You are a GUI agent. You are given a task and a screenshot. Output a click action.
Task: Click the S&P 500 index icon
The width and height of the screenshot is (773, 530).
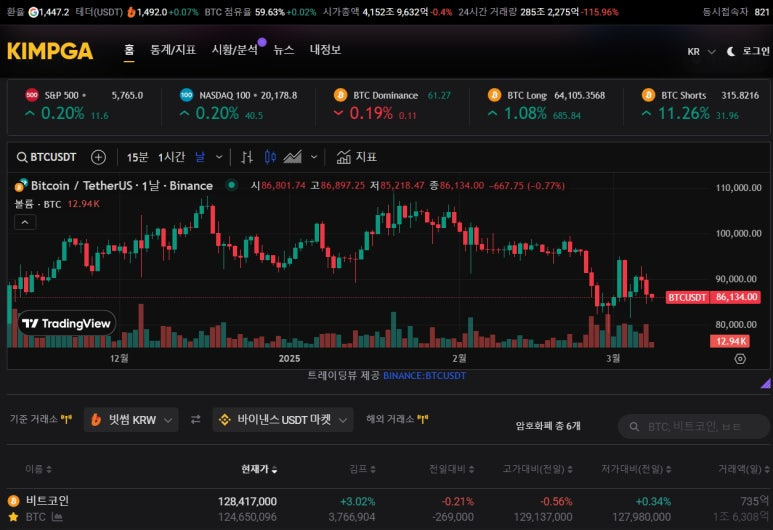[32, 95]
